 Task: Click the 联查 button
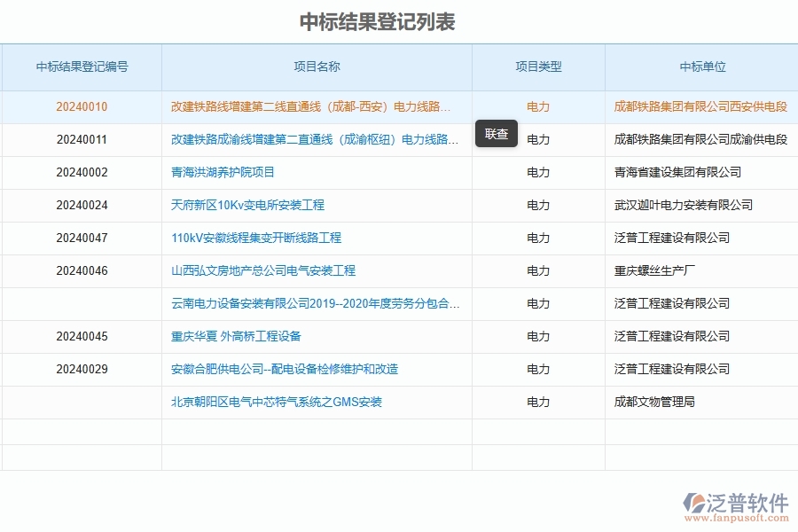coord(496,134)
